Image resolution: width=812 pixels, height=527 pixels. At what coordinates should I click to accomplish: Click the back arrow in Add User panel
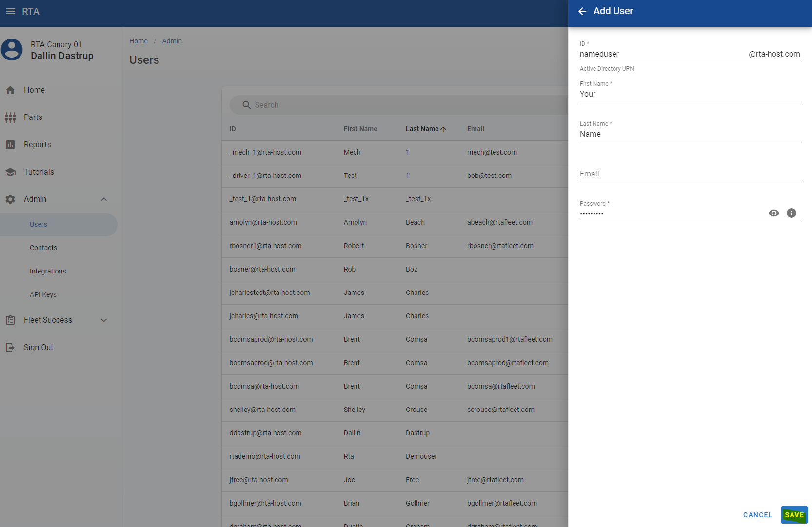582,11
